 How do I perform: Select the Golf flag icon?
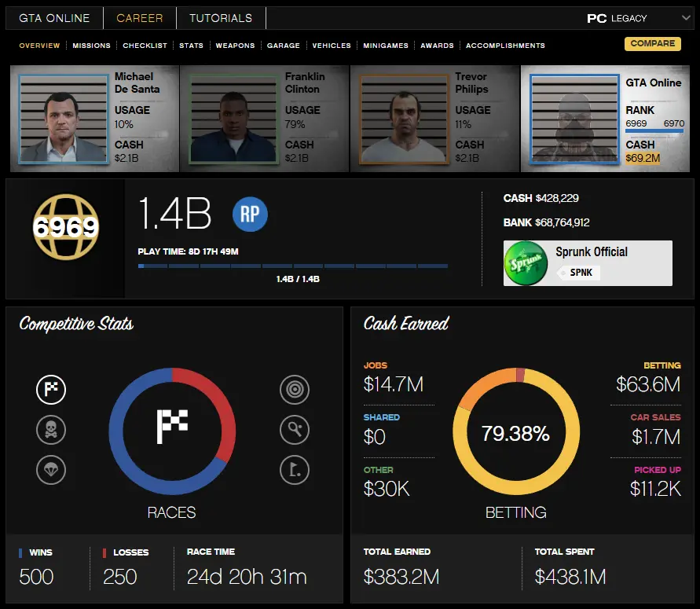pos(295,470)
